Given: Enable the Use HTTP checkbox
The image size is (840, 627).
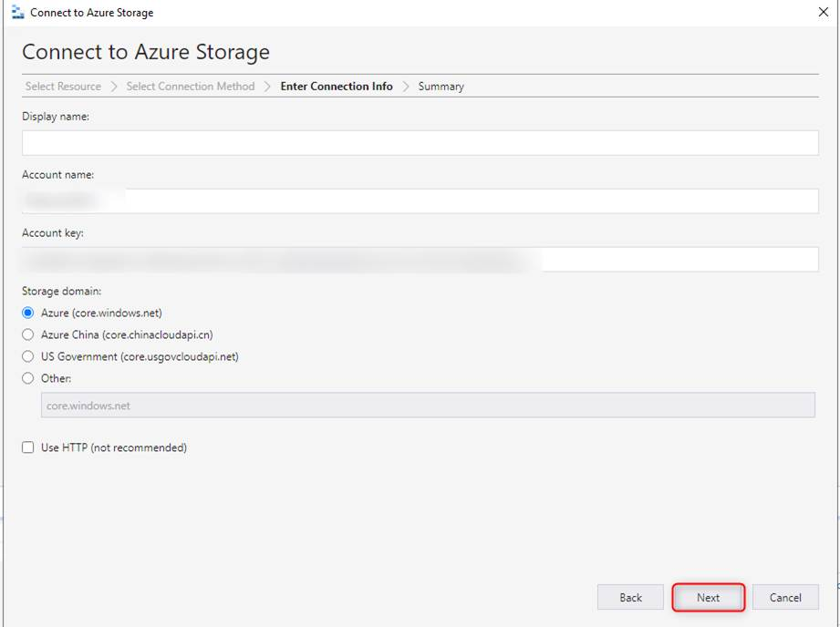Looking at the screenshot, I should [28, 447].
